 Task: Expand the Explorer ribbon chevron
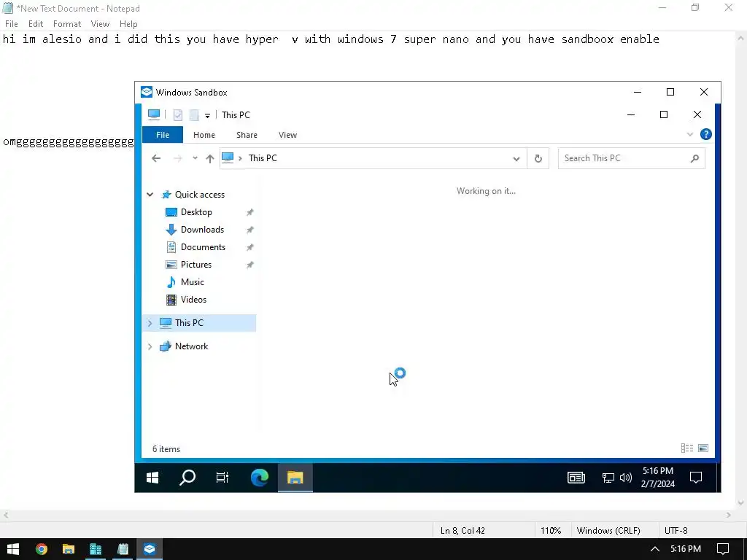coord(690,134)
